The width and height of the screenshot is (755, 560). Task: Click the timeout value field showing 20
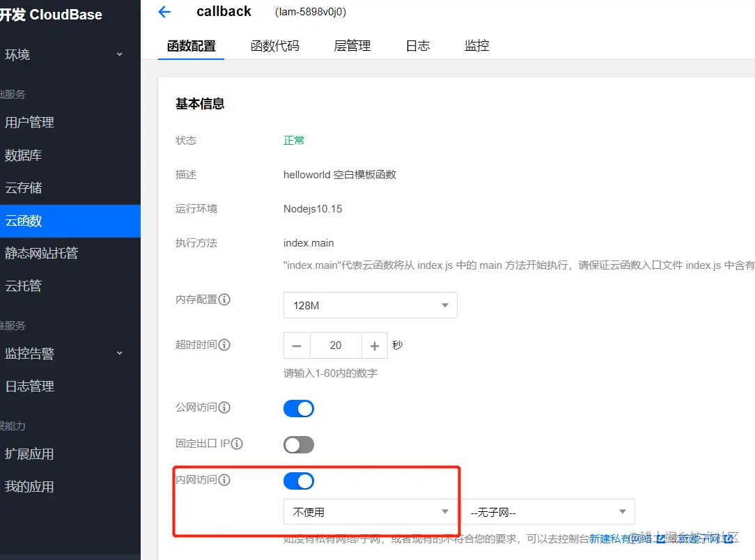(x=336, y=345)
